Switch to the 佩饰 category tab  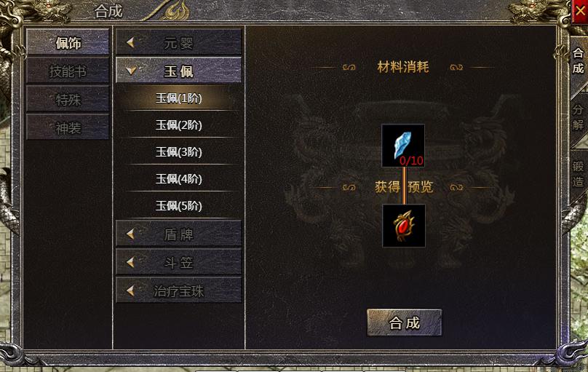(x=68, y=42)
